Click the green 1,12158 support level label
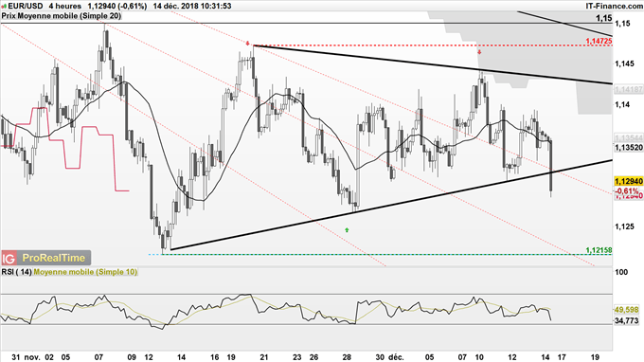This screenshot has width=644, height=362. [599, 250]
